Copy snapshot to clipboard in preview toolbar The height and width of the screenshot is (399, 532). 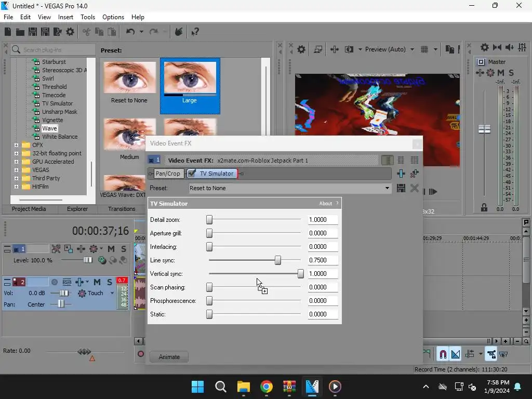coord(449,49)
